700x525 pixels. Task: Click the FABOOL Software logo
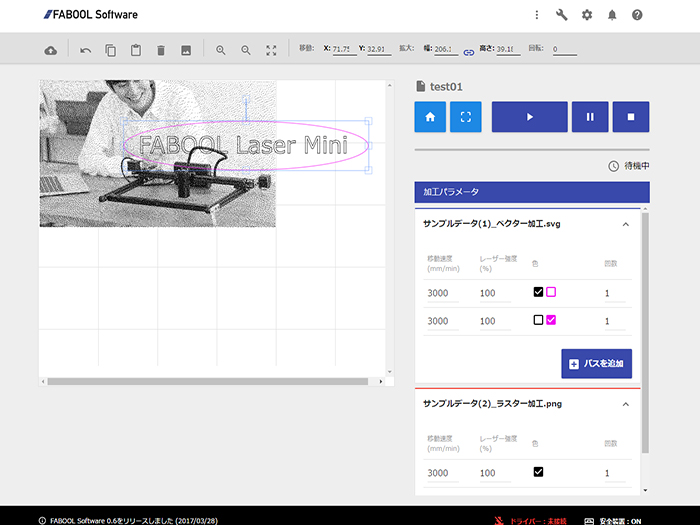91,15
